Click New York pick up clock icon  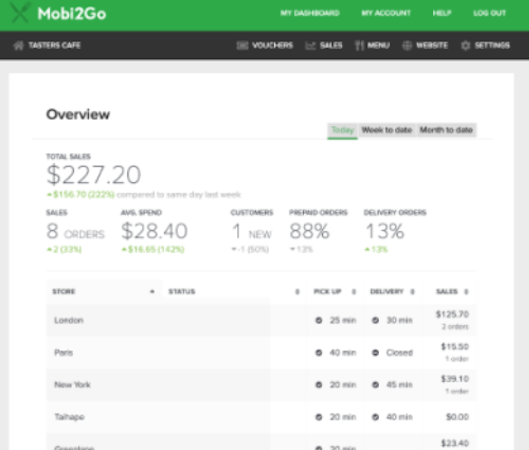(x=318, y=385)
